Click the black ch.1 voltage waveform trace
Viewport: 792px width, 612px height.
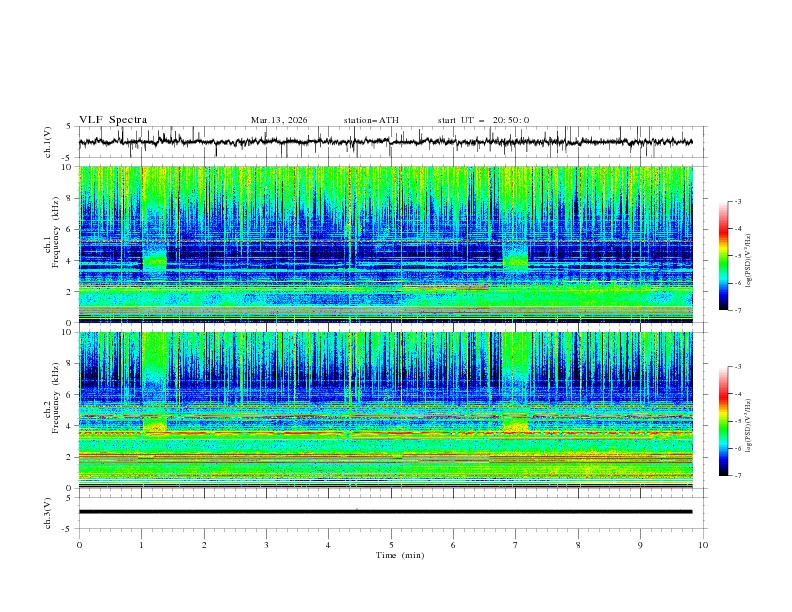(385, 142)
